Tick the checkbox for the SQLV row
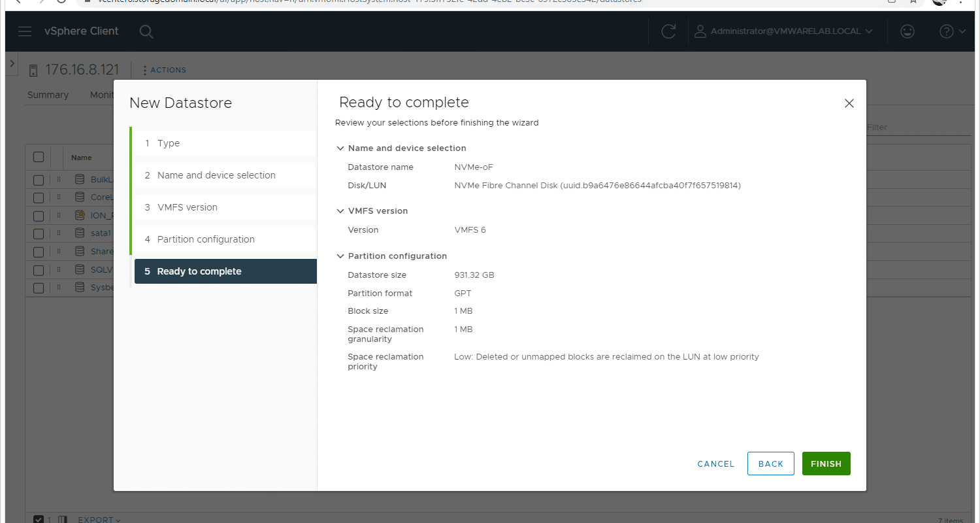Viewport: 980px width, 523px height. [x=39, y=269]
